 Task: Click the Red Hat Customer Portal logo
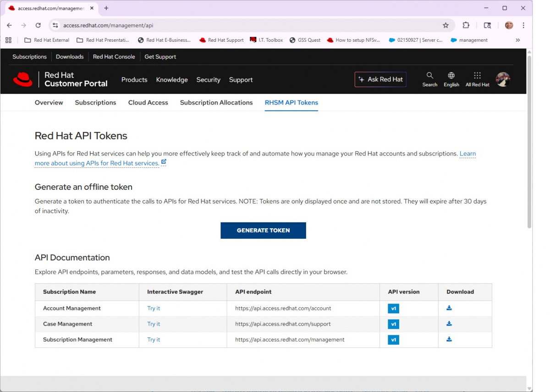pyautogui.click(x=60, y=79)
